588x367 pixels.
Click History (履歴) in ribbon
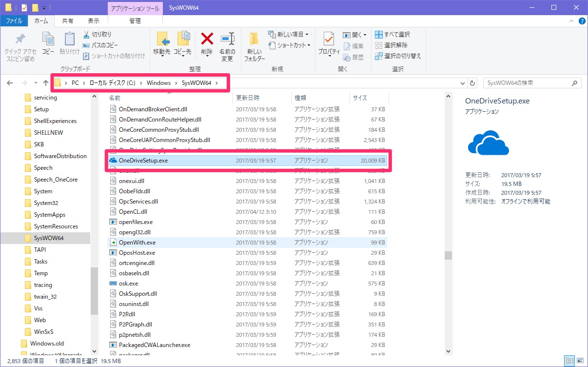tap(353, 57)
